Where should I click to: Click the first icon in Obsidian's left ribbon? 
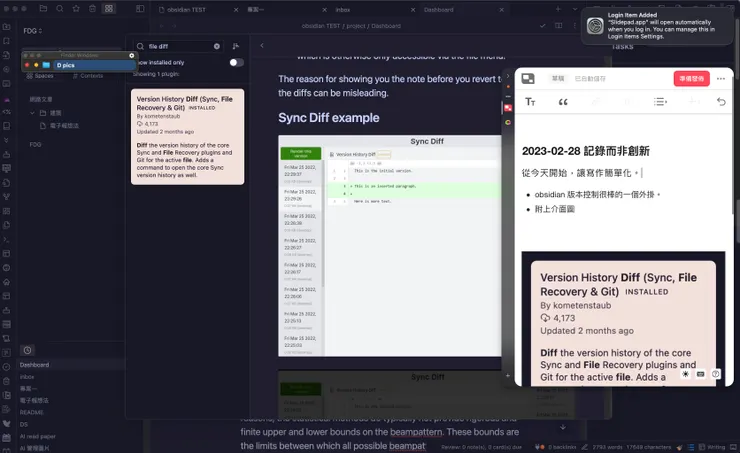point(7,27)
